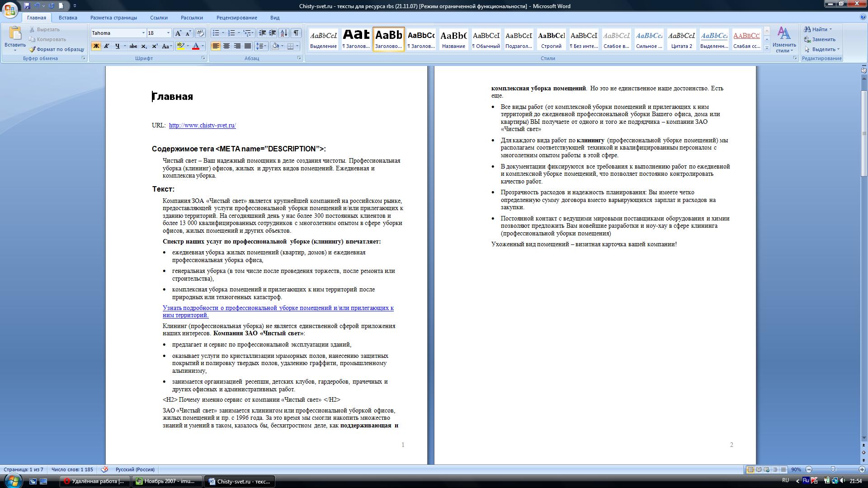The image size is (868, 488).
Task: Open the Tahoma font name dropdown
Action: (x=143, y=33)
